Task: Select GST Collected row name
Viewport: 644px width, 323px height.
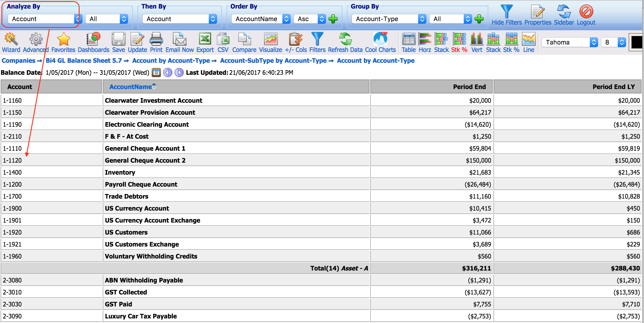Action: click(126, 292)
